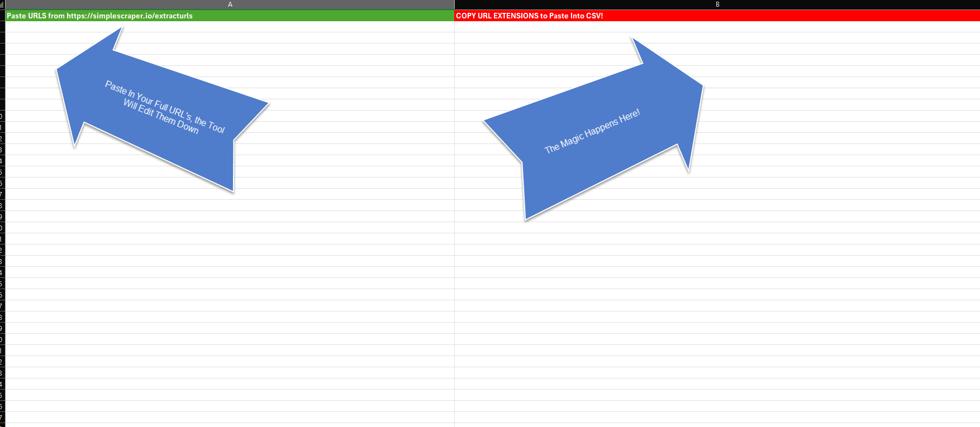Screen dimensions: 980x427
Task: Select the row 20 header
Action: (2, 228)
